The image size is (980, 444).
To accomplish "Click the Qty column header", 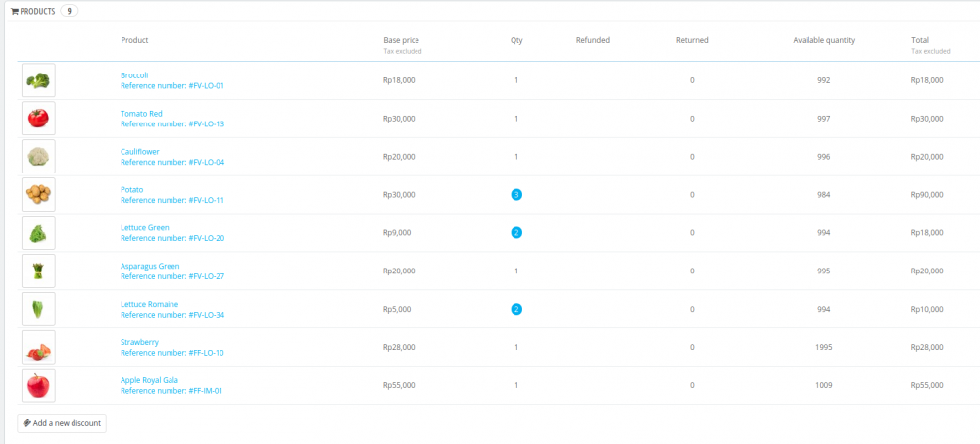I will coord(516,40).
